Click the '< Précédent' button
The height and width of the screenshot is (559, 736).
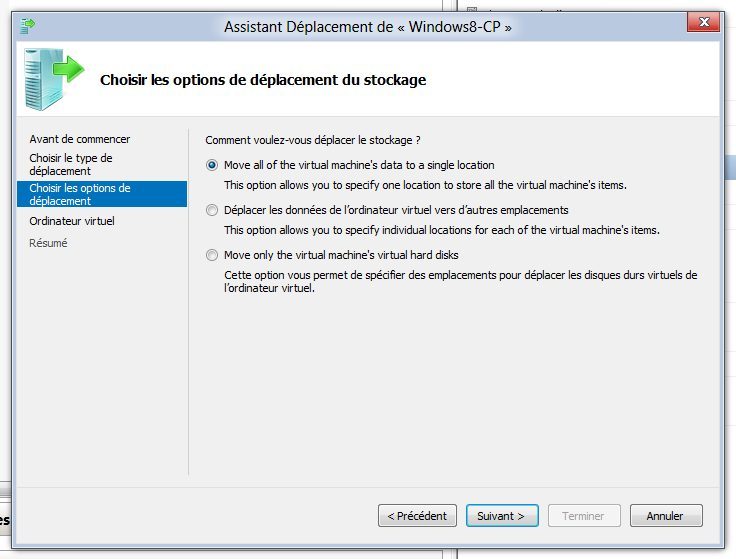417,516
